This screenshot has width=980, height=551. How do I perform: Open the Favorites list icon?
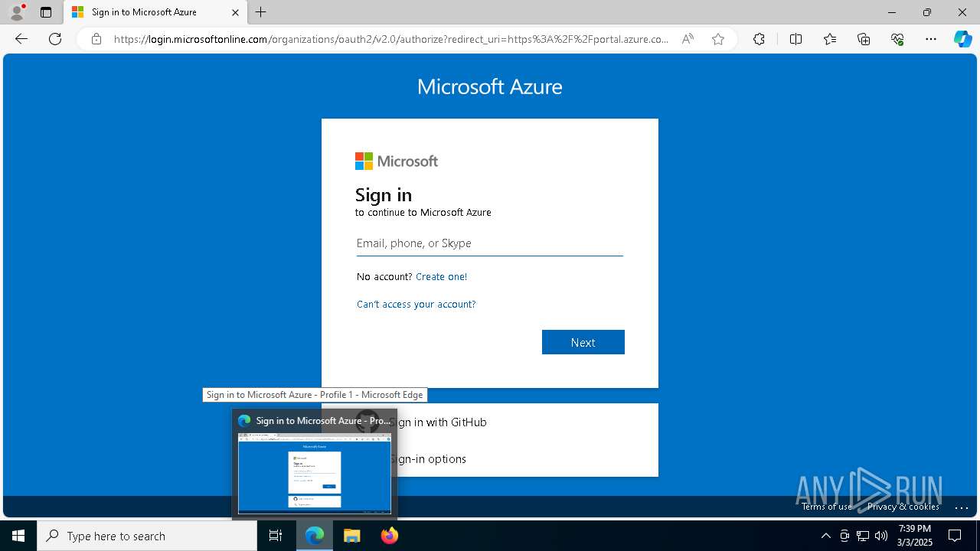[x=830, y=39]
